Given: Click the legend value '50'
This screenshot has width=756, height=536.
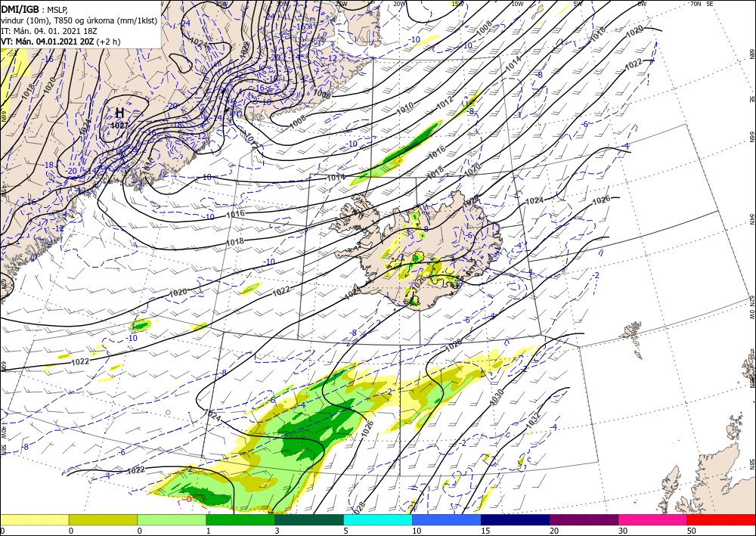Looking at the screenshot, I should click(x=690, y=531).
